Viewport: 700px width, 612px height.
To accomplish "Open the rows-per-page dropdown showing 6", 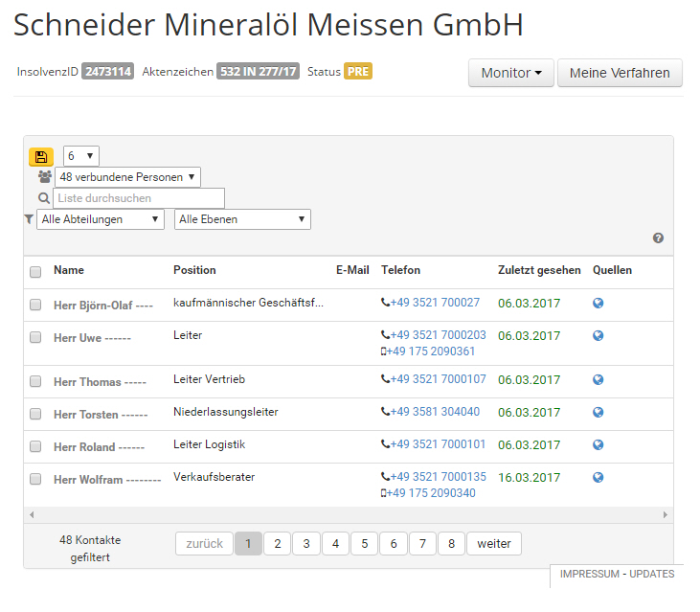I will point(80,156).
